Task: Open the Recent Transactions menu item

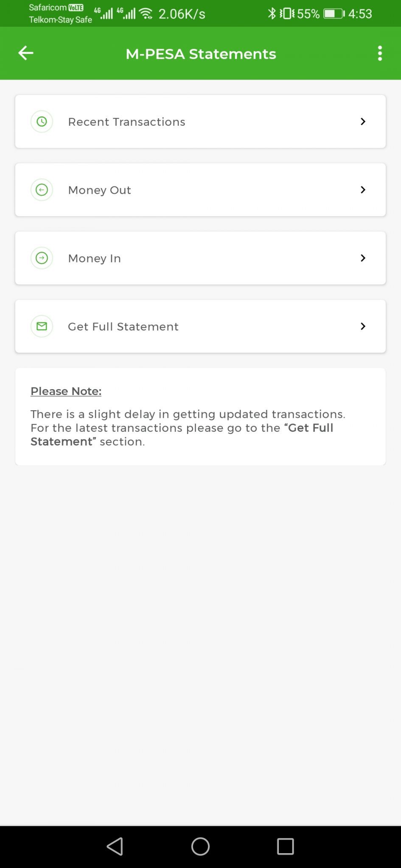Action: coord(200,122)
